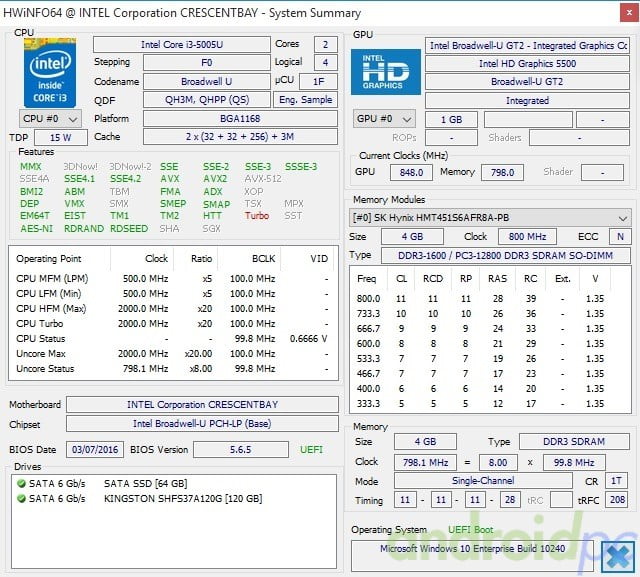
Task: Click the CR 1T field
Action: pos(616,481)
